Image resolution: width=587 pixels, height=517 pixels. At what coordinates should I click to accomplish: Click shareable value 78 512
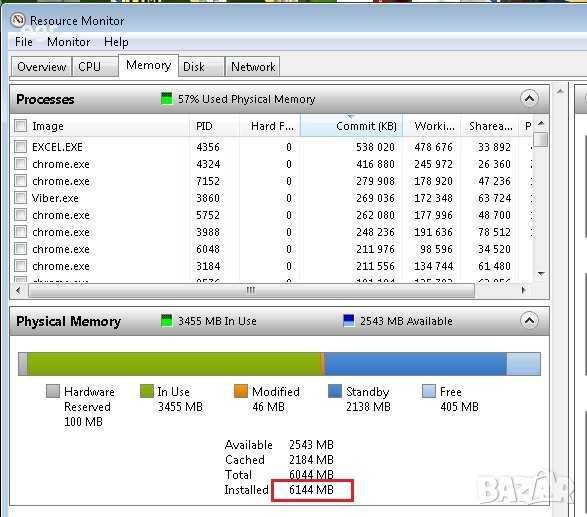click(494, 232)
